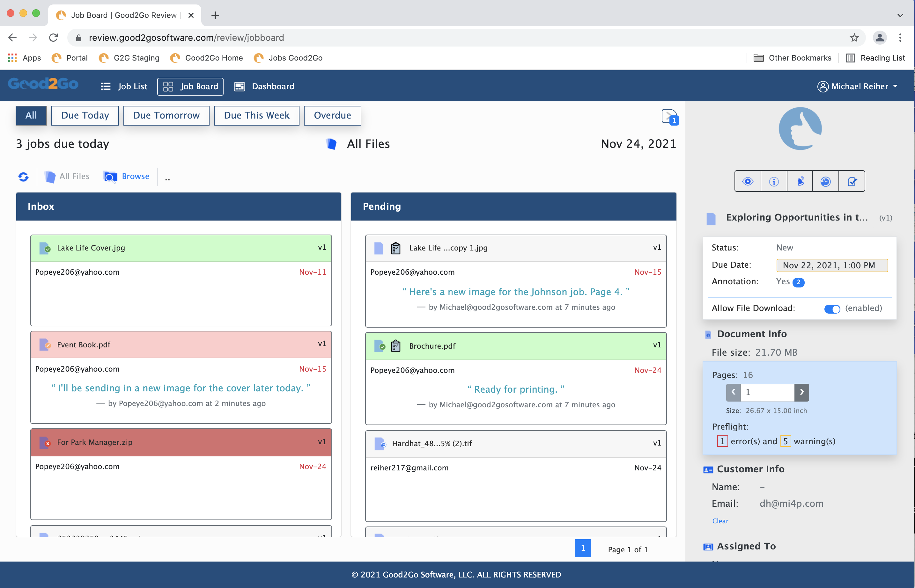Select the Due Tomorrow filter tab

pyautogui.click(x=166, y=115)
